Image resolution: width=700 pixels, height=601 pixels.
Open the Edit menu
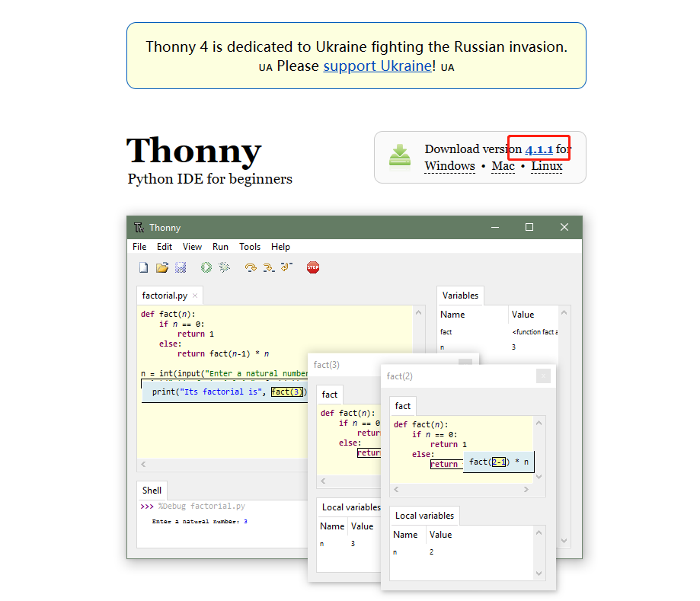click(165, 247)
